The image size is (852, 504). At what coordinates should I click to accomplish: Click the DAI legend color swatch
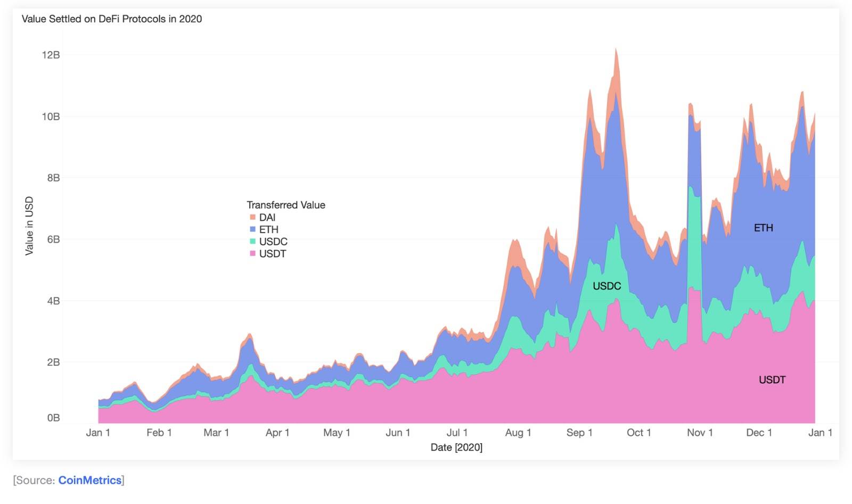[252, 217]
